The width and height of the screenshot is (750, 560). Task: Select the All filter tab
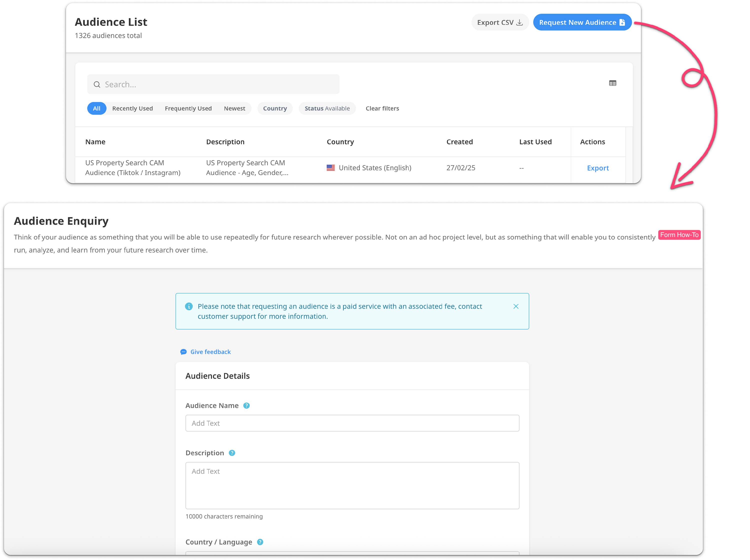96,108
